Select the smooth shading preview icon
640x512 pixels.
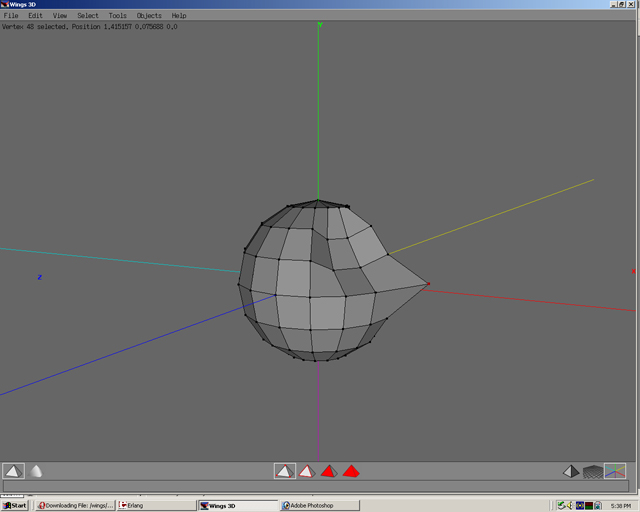point(36,471)
